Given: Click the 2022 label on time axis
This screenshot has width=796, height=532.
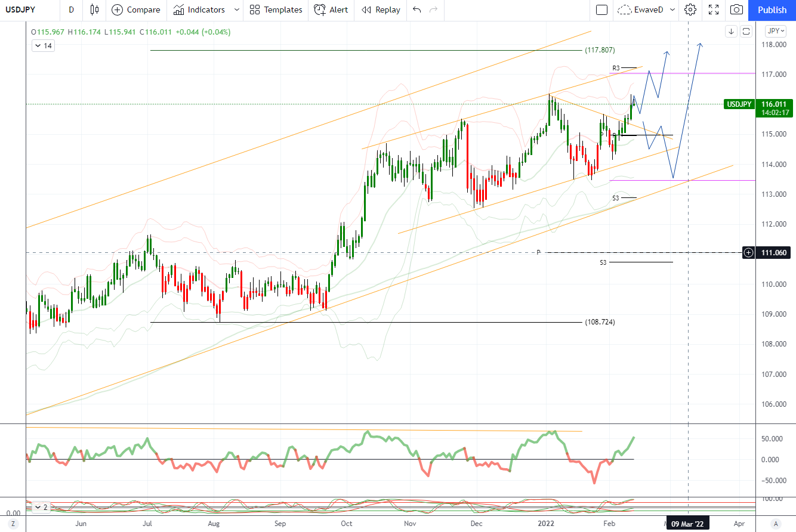Looking at the screenshot, I should [x=545, y=524].
